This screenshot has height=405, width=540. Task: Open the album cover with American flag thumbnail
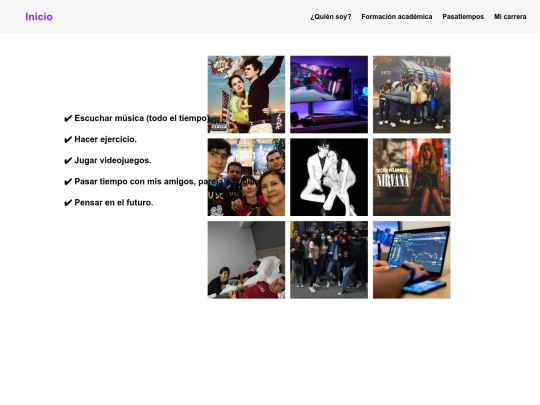[246, 94]
